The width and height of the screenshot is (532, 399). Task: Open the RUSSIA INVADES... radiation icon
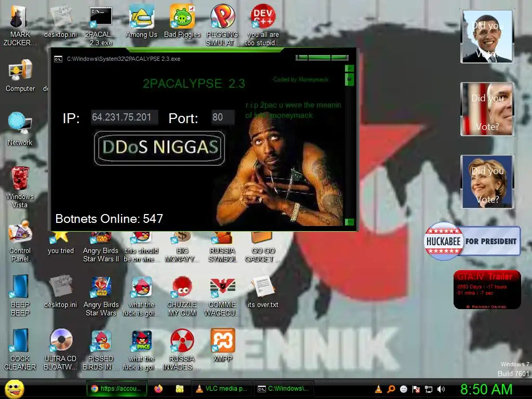click(x=182, y=350)
